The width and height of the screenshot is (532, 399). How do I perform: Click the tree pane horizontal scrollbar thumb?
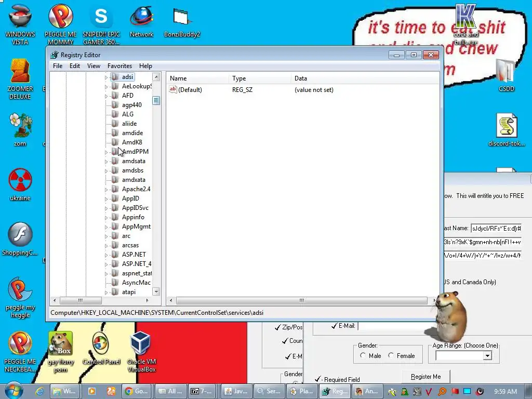coord(81,300)
